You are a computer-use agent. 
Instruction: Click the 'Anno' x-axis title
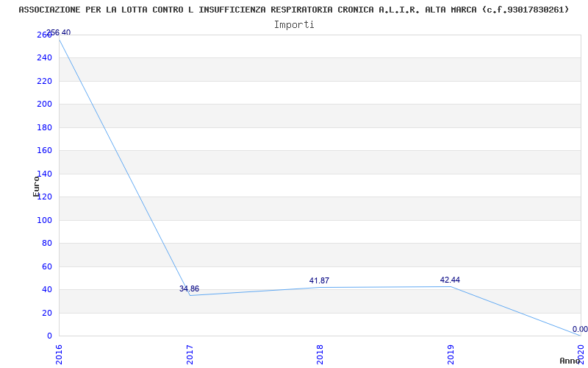coord(570,361)
